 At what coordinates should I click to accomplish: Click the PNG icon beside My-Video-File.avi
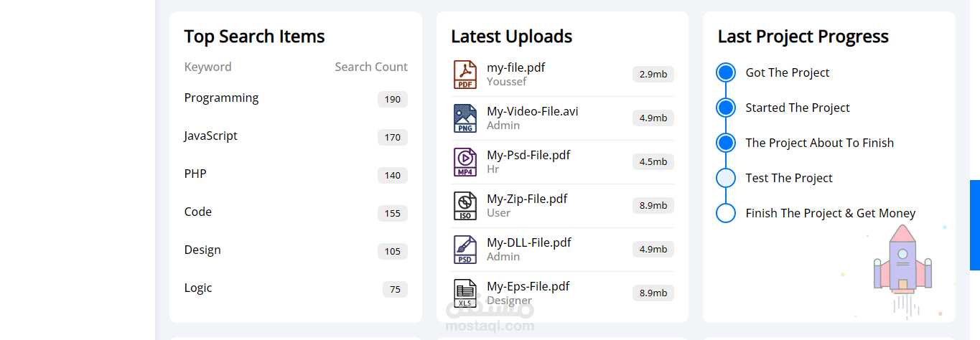[x=465, y=118]
